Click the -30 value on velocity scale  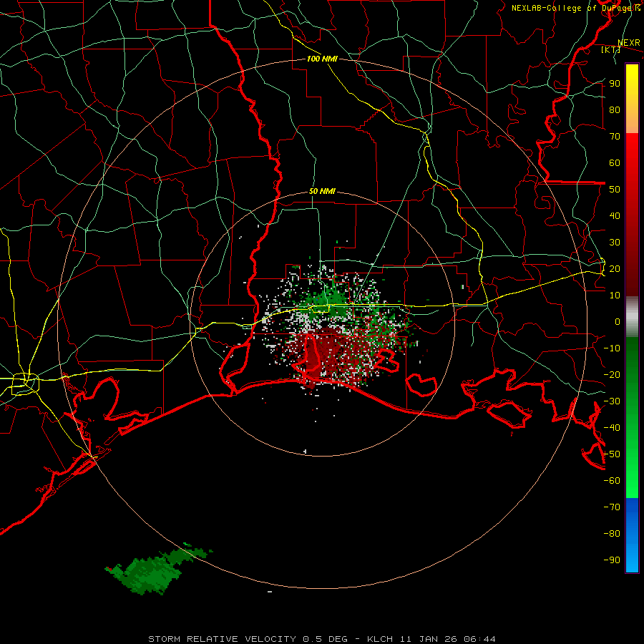coord(612,401)
